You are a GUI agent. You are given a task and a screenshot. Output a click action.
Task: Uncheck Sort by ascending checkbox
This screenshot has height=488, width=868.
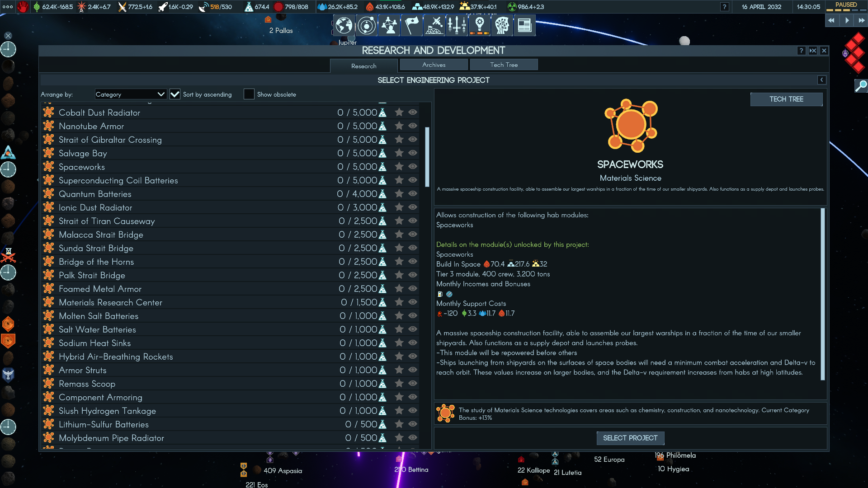(175, 94)
